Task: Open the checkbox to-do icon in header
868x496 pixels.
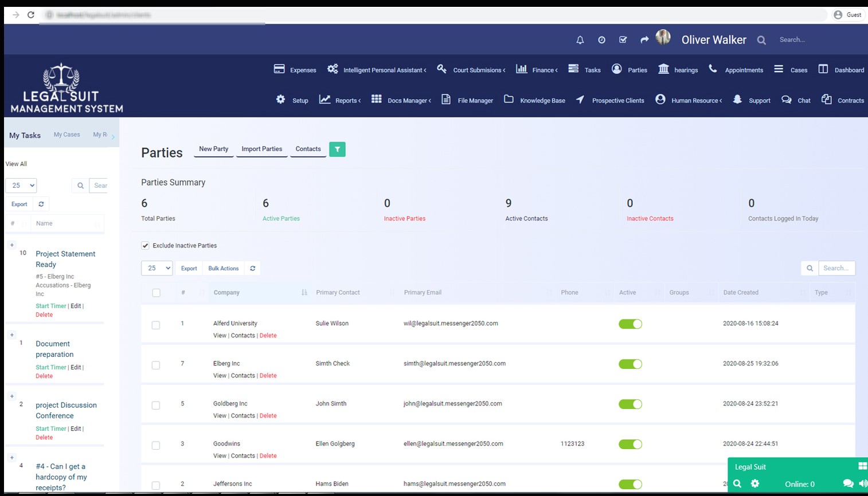Action: pyautogui.click(x=623, y=40)
